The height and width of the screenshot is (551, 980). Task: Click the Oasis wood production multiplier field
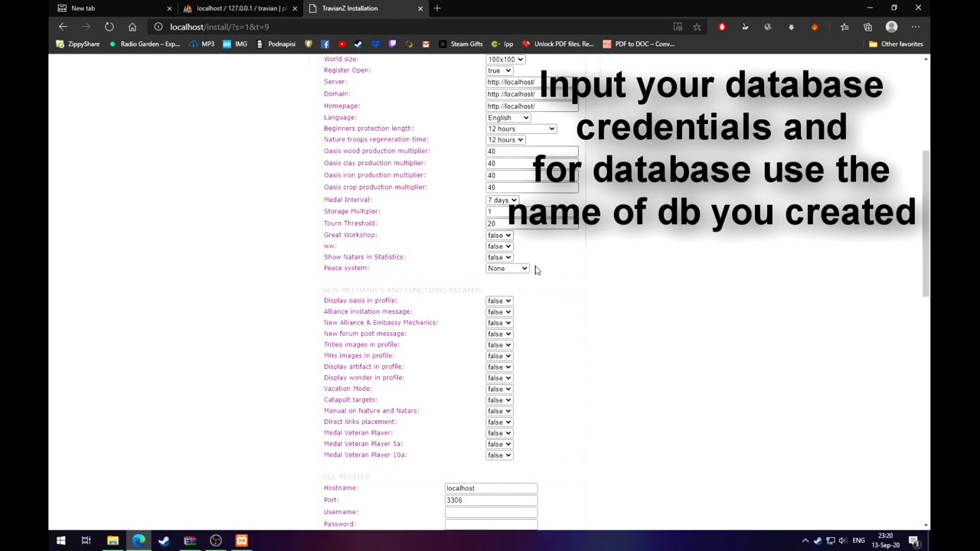click(532, 152)
